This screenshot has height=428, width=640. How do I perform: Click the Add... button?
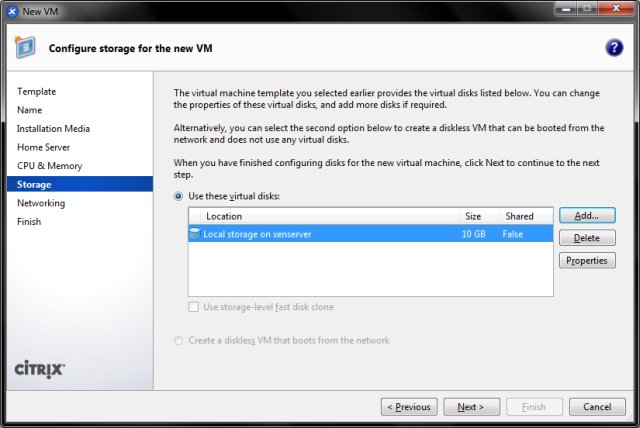click(x=587, y=215)
